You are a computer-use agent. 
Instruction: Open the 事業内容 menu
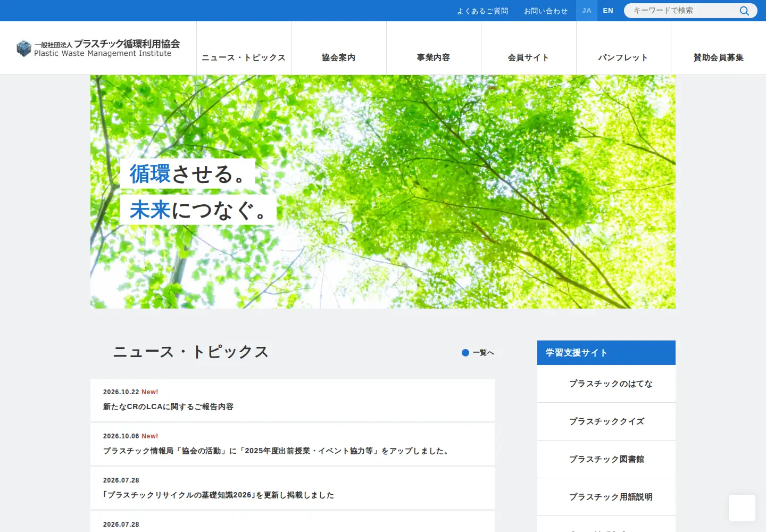[x=434, y=48]
